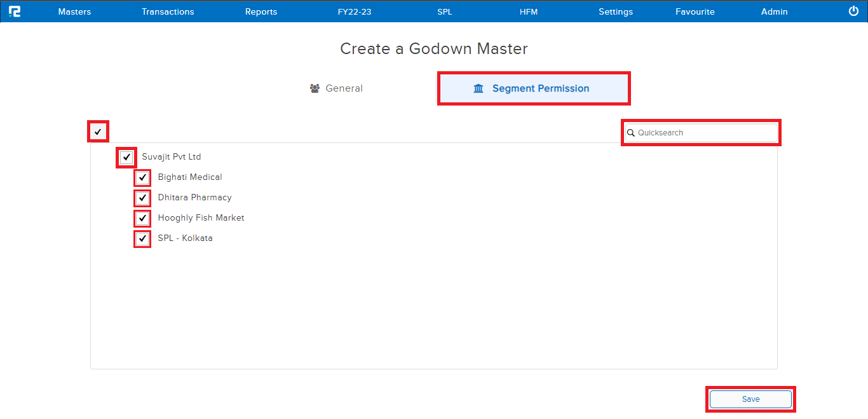Open the Transactions menu
This screenshot has width=868, height=419.
168,11
